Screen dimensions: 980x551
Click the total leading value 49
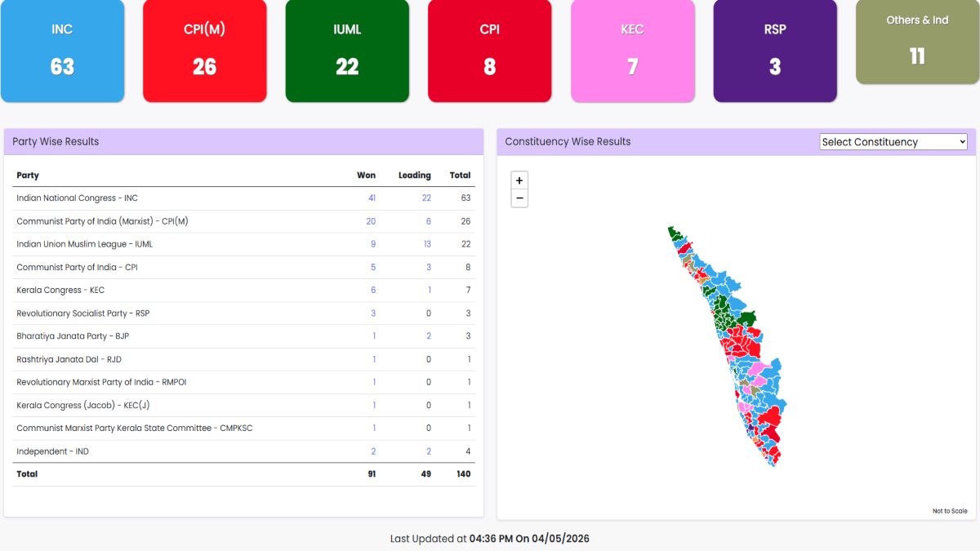pyautogui.click(x=426, y=474)
